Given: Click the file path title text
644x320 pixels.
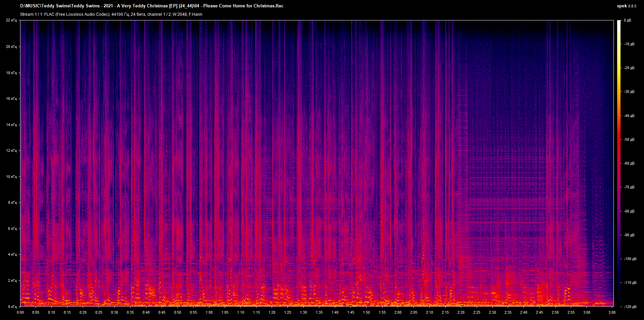Looking at the screenshot, I should pyautogui.click(x=152, y=6).
